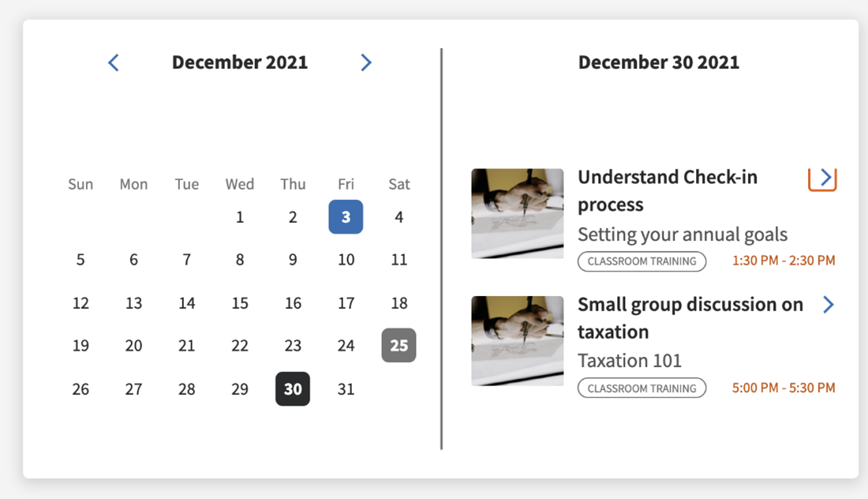Screen dimensions: 868x499
Task: Open the Small group discussion on taxation
Action: pyautogui.click(x=689, y=317)
